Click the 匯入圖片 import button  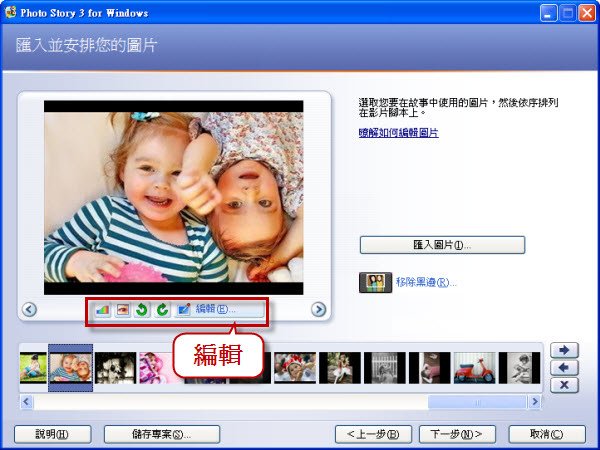[x=442, y=245]
